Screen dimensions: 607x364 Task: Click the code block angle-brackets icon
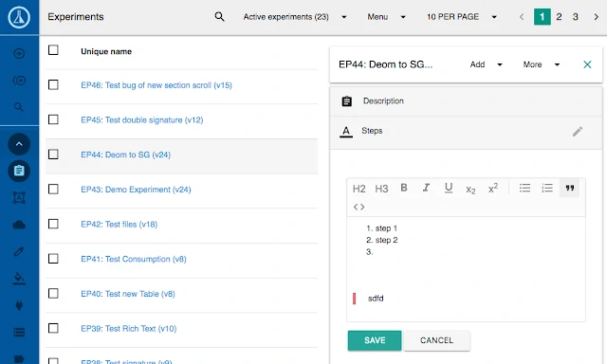(x=359, y=207)
